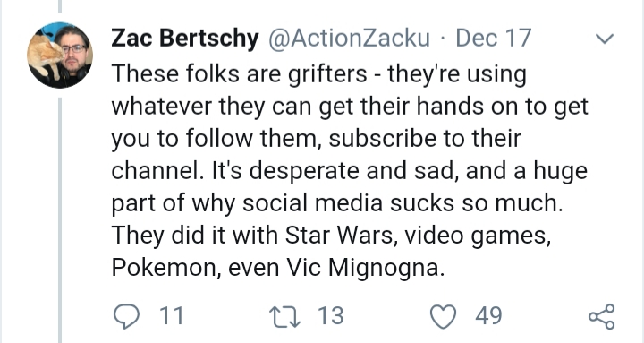Screen dimensions: 644x343
Task: Click the Dec 17 timestamp
Action: (493, 38)
